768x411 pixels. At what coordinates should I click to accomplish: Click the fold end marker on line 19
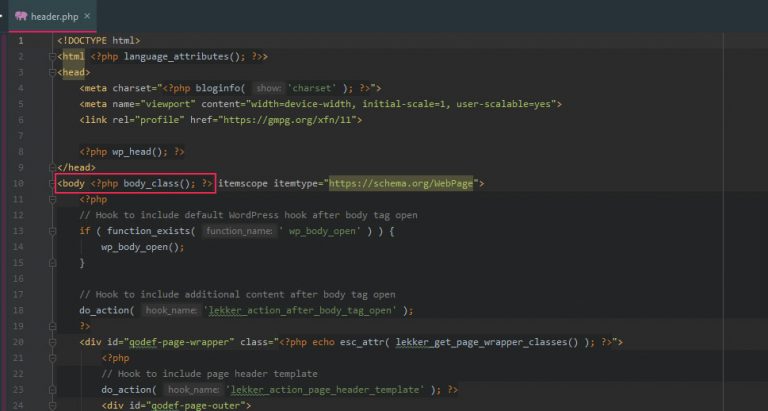point(52,326)
